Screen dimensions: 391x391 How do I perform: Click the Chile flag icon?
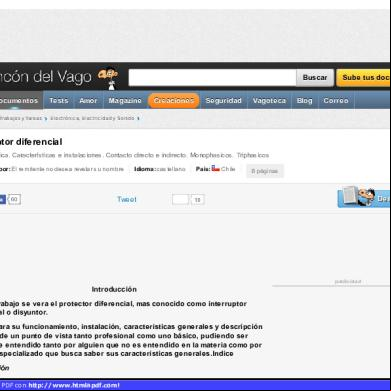coord(216,169)
